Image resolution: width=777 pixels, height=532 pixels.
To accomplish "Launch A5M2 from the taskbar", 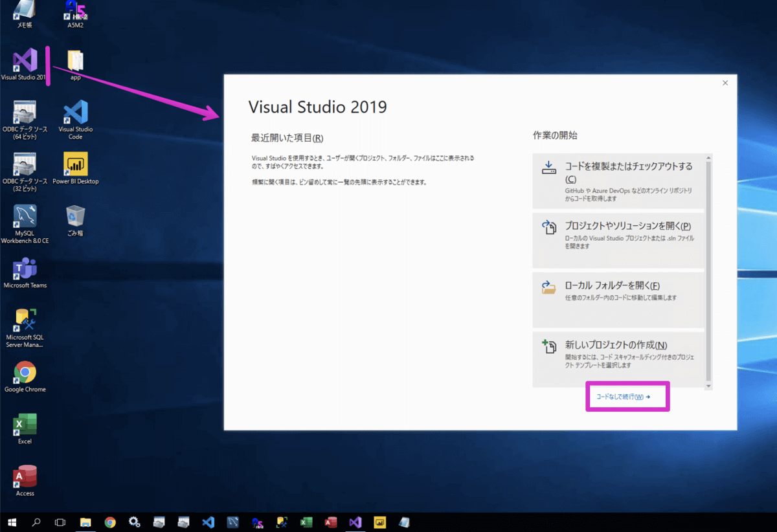I will pos(257,522).
